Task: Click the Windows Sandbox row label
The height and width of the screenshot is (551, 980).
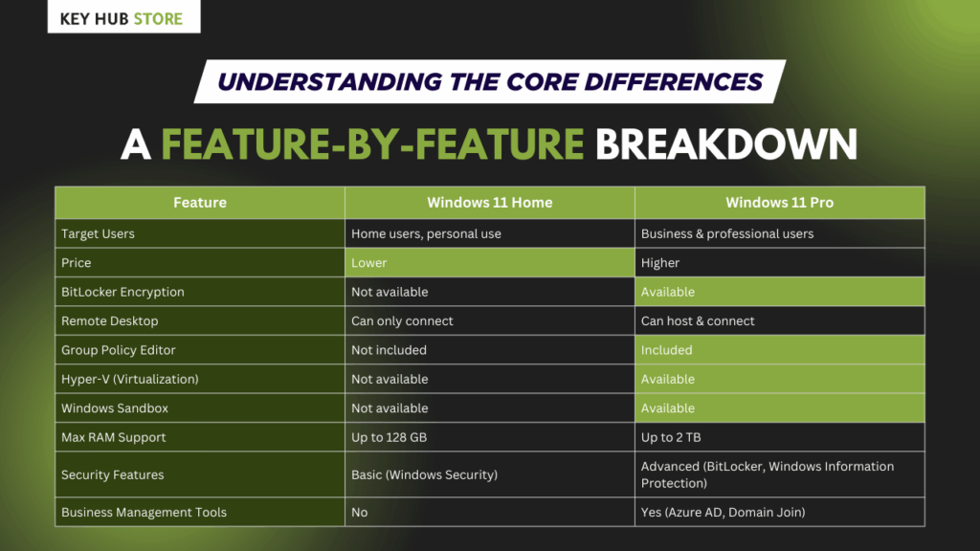Action: (x=115, y=408)
